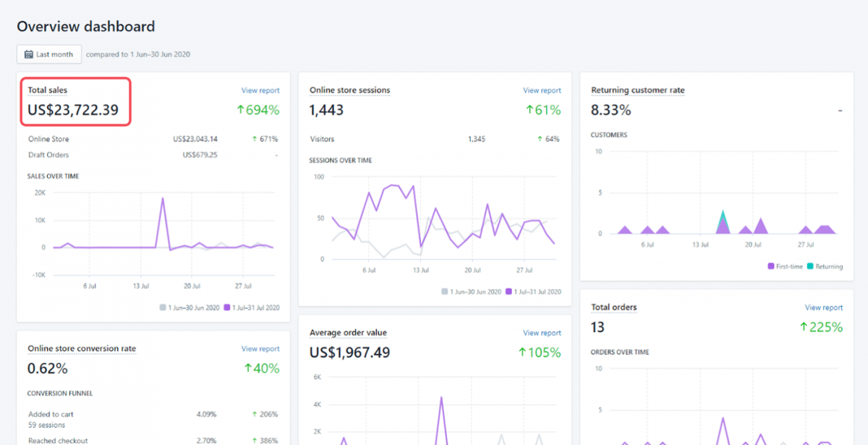
Task: Click the Reached checkout 2.70% rate
Action: coord(207,440)
